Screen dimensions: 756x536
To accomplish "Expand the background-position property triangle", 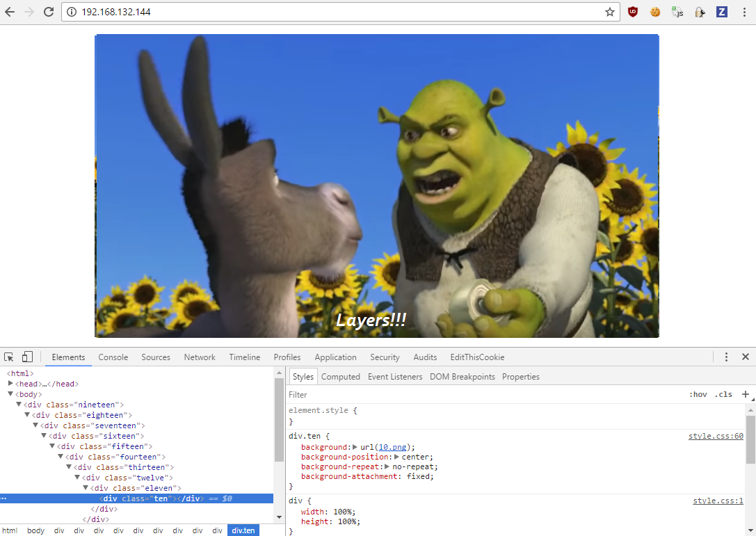I will pos(397,457).
